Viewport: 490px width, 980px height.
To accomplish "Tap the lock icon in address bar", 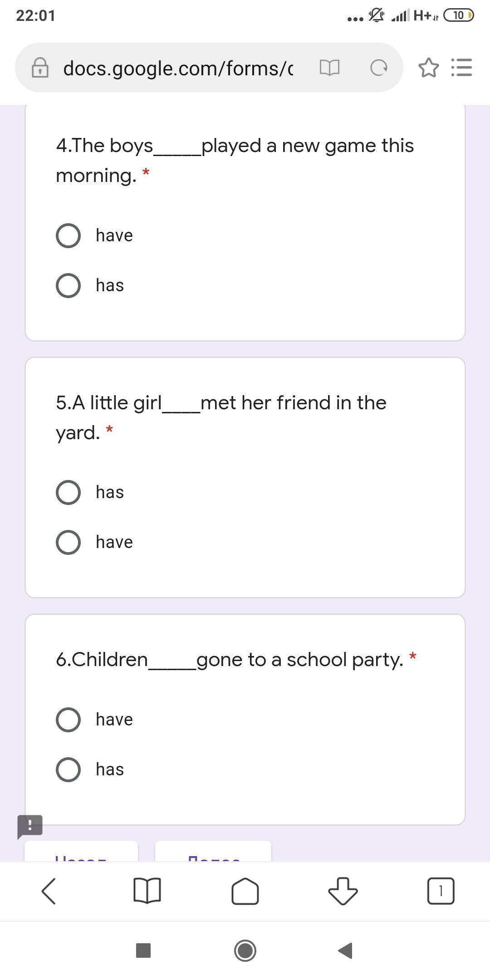I will [40, 68].
